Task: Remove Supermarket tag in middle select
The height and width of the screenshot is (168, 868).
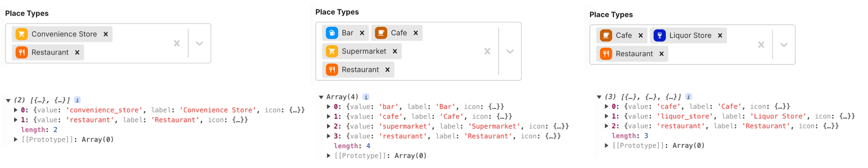Action: click(x=395, y=51)
